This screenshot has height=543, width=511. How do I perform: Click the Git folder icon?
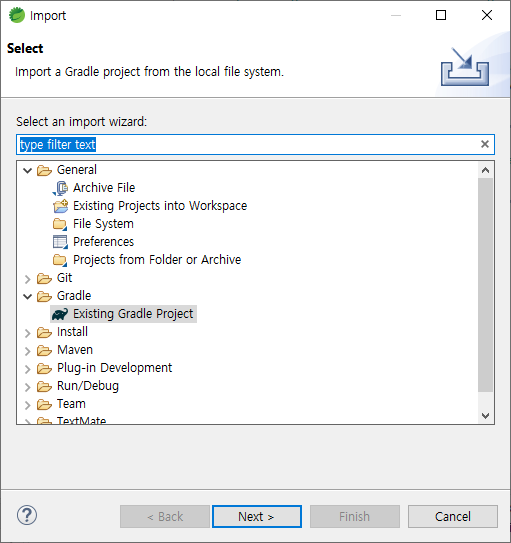coord(44,278)
